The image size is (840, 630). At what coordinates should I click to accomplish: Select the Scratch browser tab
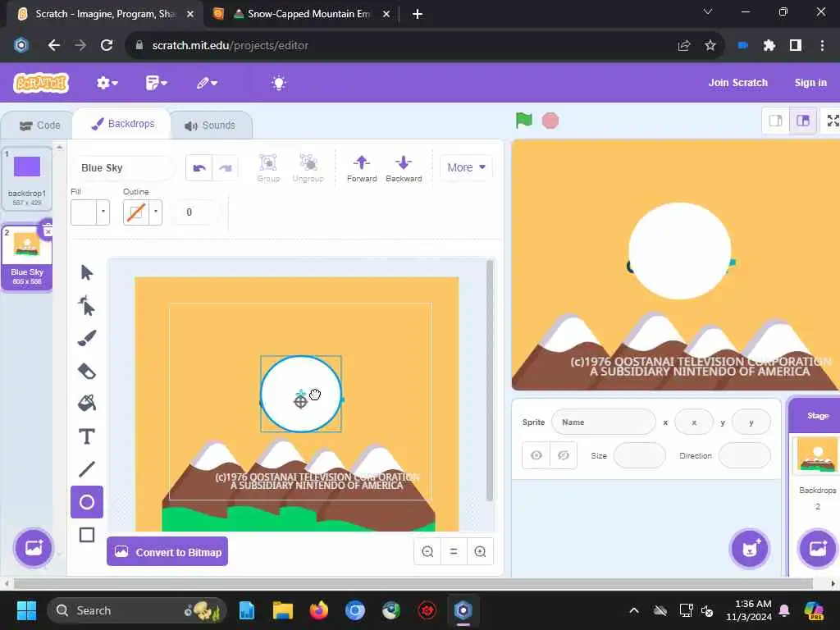pos(105,14)
